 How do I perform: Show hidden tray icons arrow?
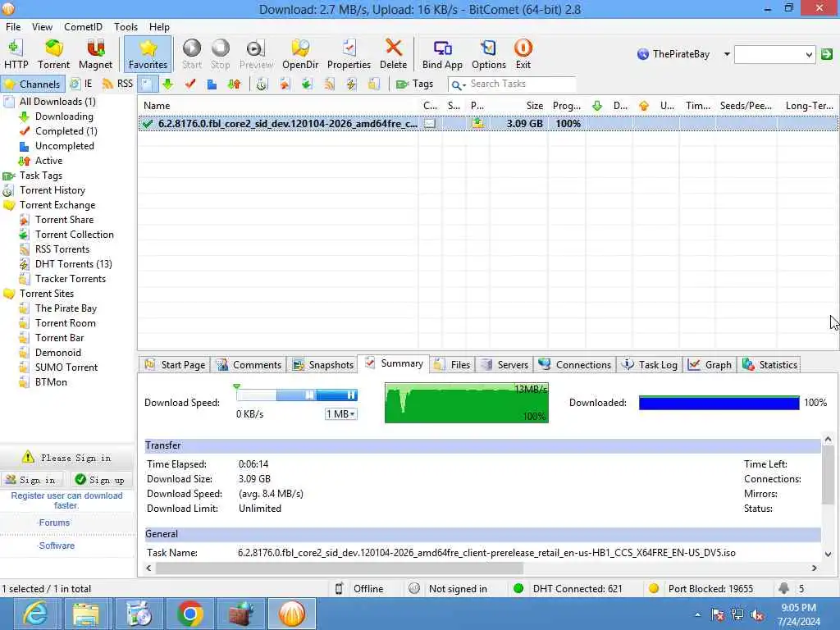point(697,614)
